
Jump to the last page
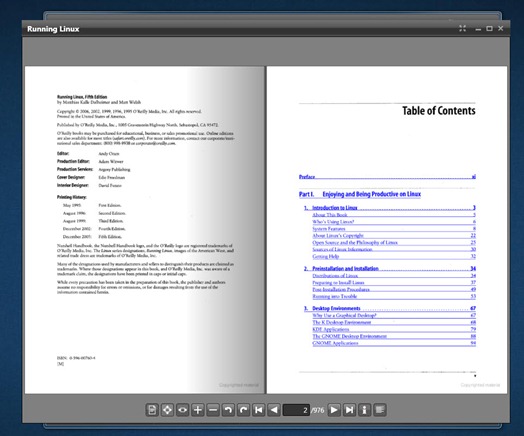pos(349,410)
